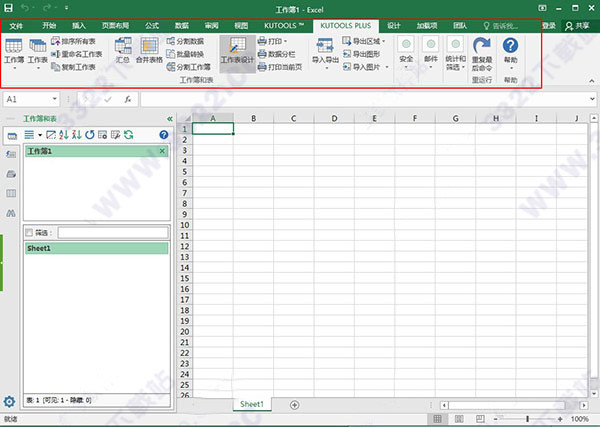600x427 pixels.
Task: Click the 筛选 filter text field
Action: (x=113, y=233)
